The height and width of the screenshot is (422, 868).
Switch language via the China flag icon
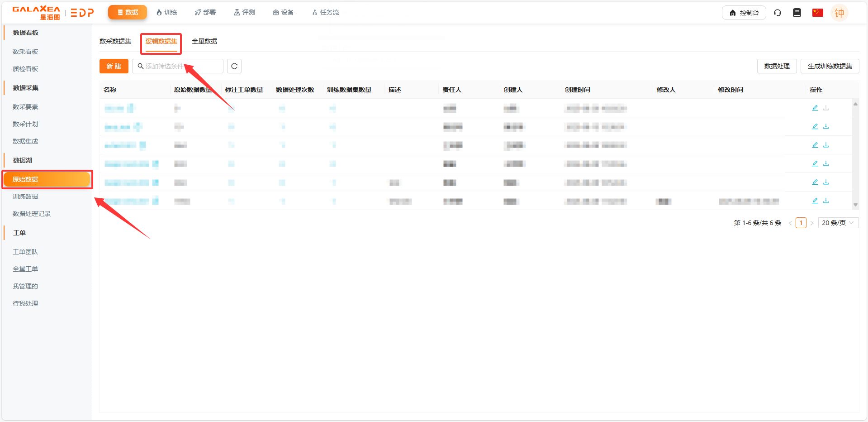(817, 13)
